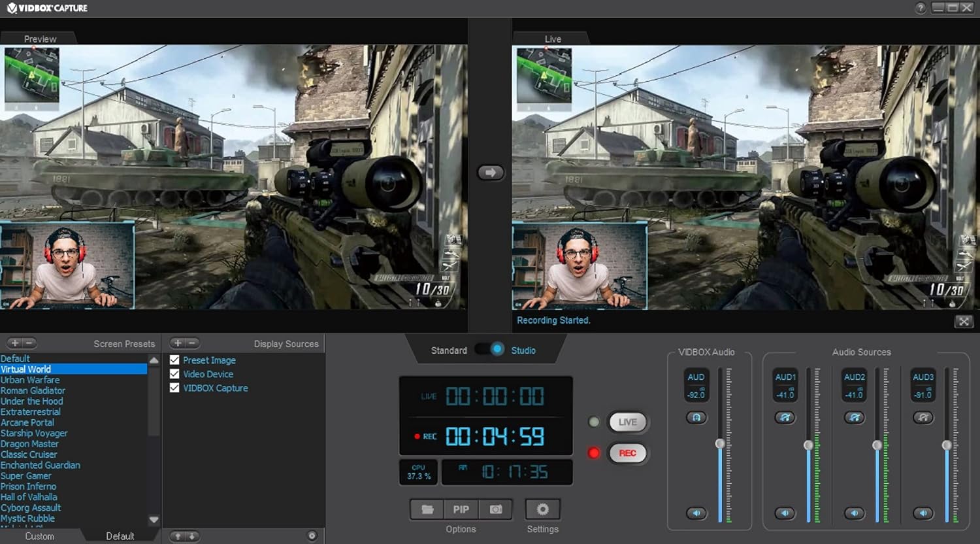Uncheck the VIDBOX Capture display source
The height and width of the screenshot is (544, 980).
coord(174,388)
